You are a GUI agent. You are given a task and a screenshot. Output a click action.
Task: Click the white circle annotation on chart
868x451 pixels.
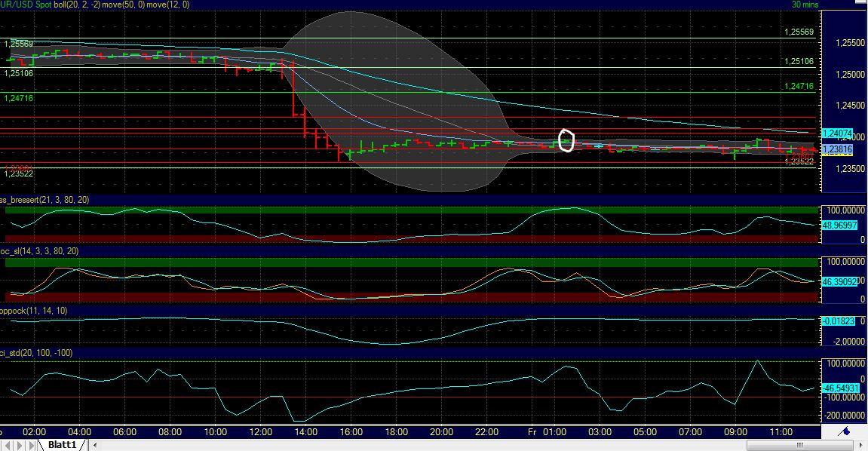(x=567, y=140)
